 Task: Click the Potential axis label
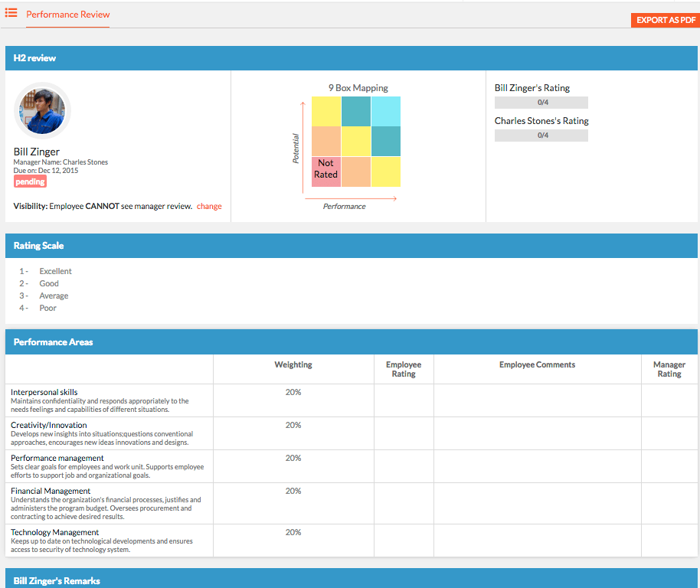296,148
